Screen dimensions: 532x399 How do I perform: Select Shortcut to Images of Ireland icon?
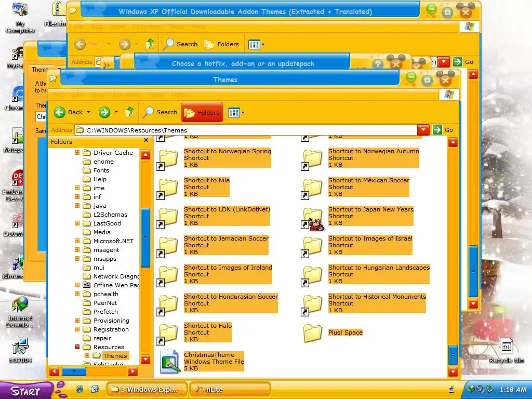(x=168, y=275)
